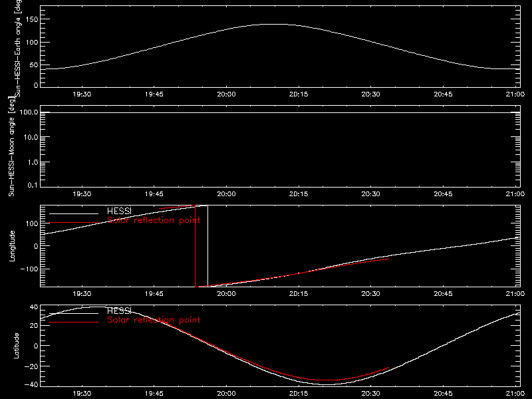The width and height of the screenshot is (532, 399).
Task: Select 19:45 label under Earth angle plot
Action: coord(154,94)
